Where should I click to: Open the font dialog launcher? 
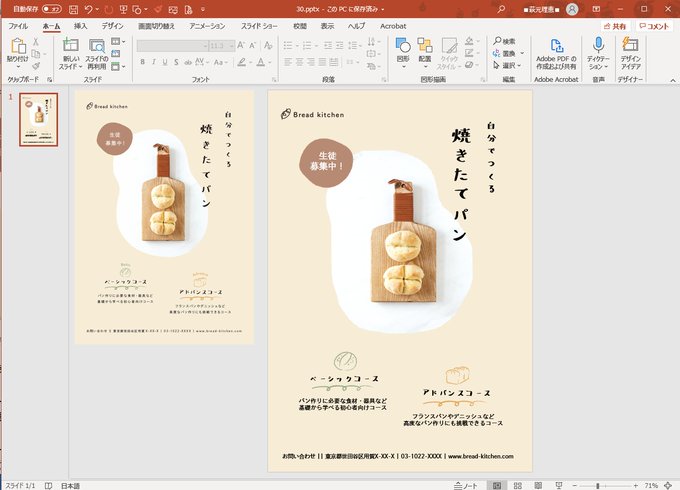coord(274,80)
